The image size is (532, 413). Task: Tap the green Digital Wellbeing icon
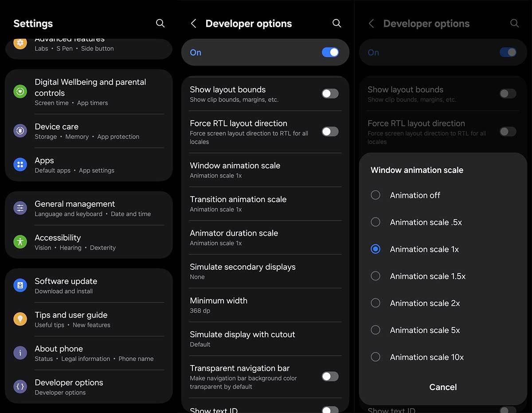[20, 92]
